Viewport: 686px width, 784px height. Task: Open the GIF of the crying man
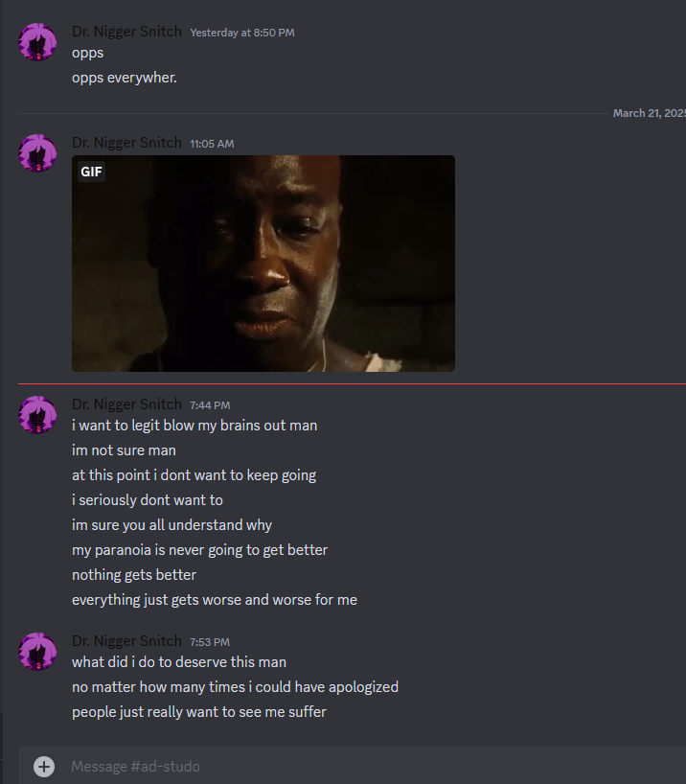pyautogui.click(x=263, y=264)
